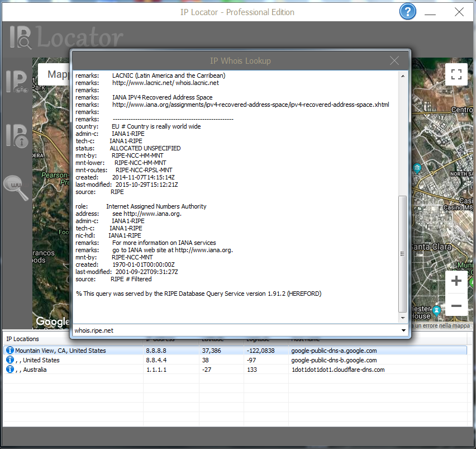The width and height of the screenshot is (476, 449).
Task: Click latitude 37,386 cell
Action: (211, 351)
